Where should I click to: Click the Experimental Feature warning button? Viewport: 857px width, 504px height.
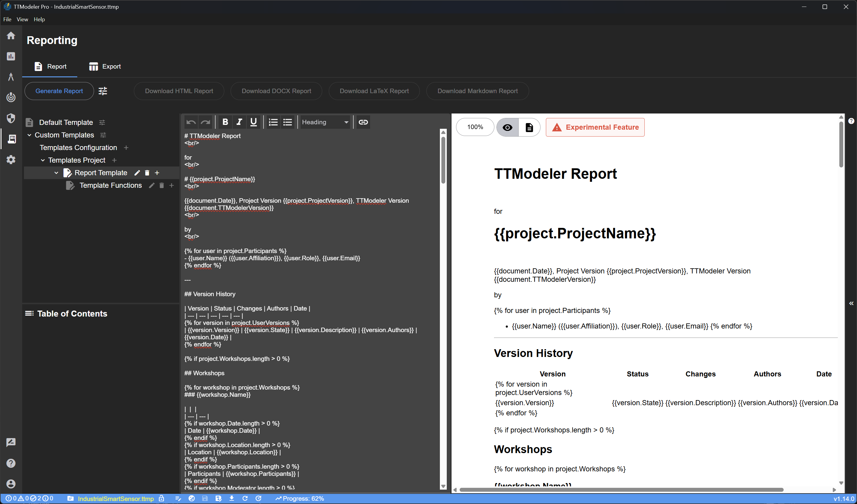tap(595, 127)
